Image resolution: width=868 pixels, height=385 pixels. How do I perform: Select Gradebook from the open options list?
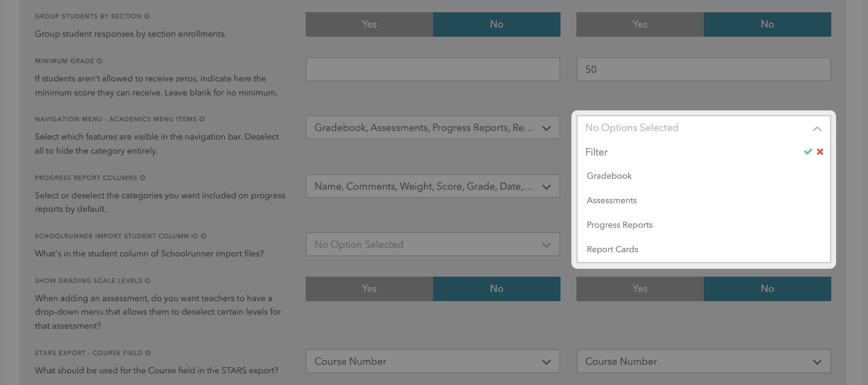609,176
